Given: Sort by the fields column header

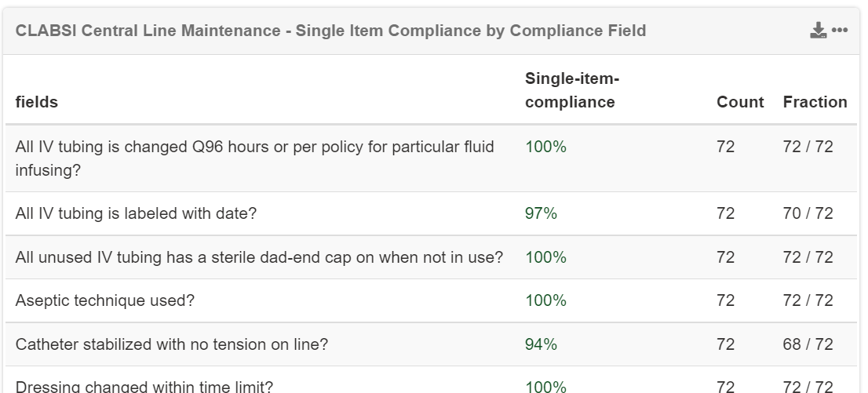Looking at the screenshot, I should [x=37, y=103].
